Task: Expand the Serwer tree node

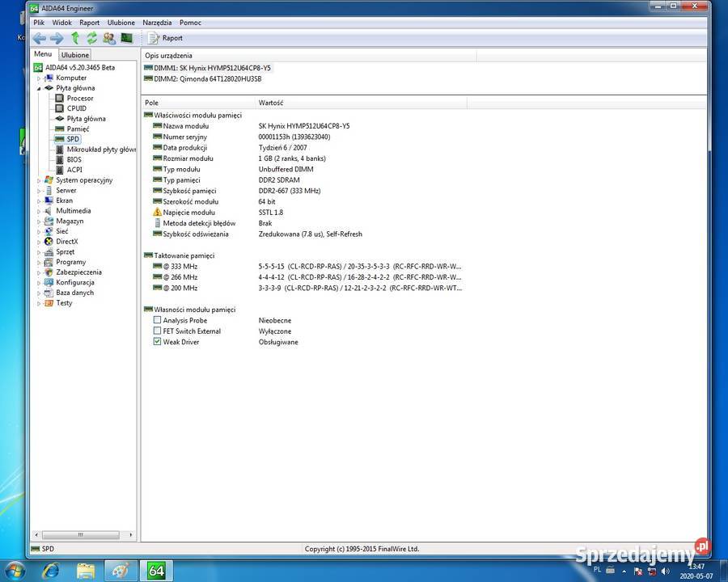Action: coord(39,190)
